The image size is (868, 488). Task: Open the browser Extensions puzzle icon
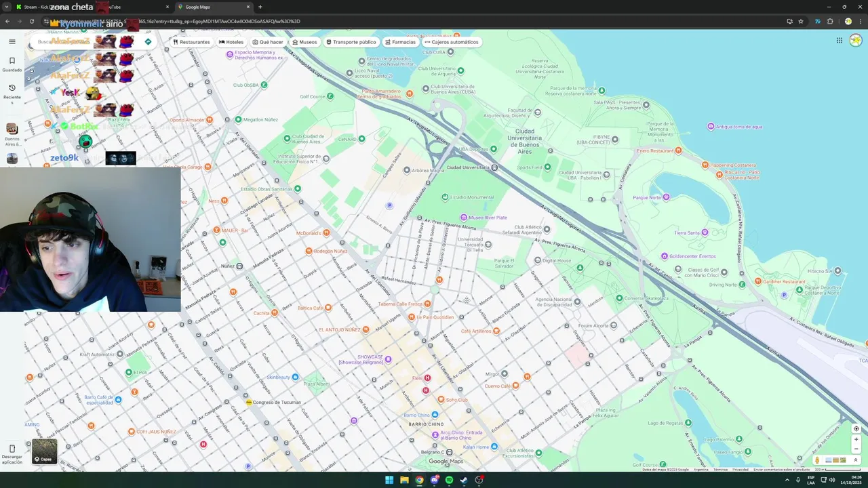(830, 21)
